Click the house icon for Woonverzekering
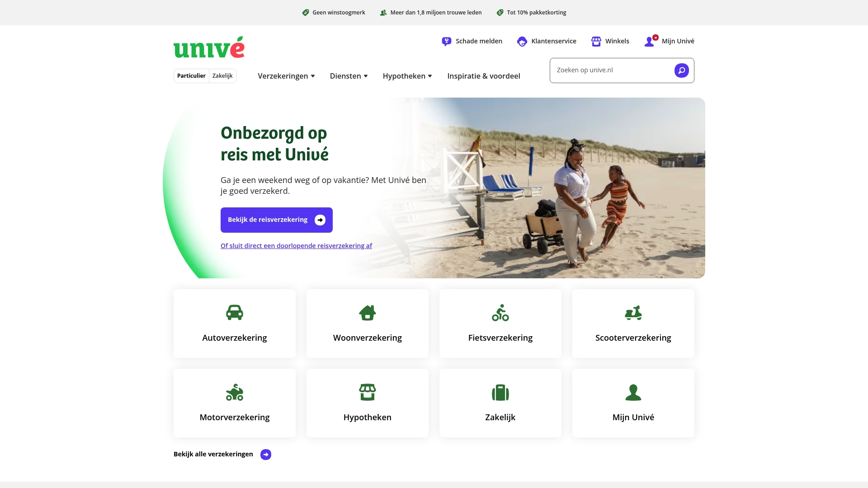The image size is (868, 488). pos(368,313)
